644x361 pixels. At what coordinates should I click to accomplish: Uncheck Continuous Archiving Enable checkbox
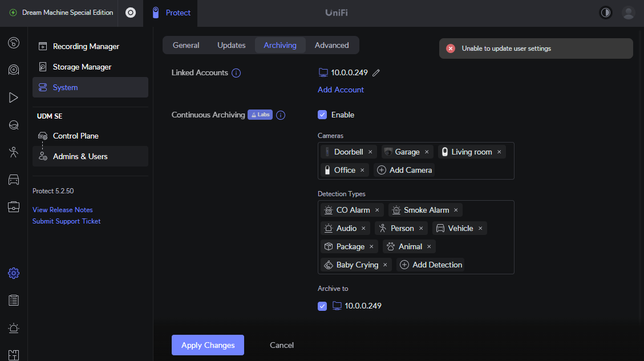click(x=322, y=115)
